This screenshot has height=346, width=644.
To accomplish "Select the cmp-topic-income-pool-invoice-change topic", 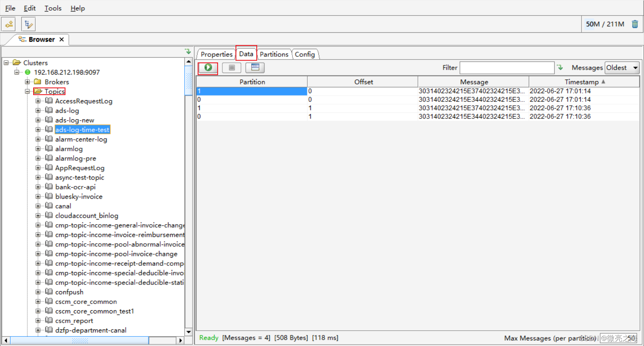I will click(116, 254).
